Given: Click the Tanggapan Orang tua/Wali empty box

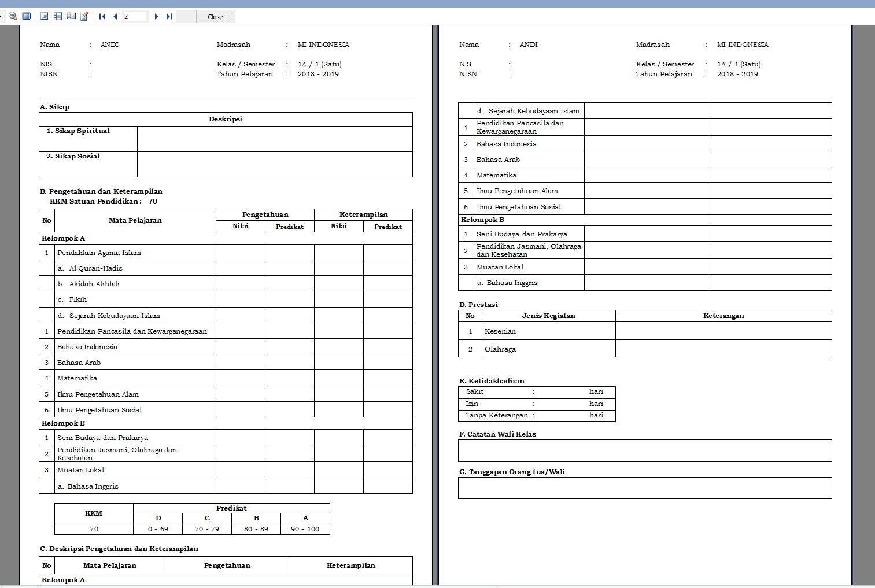Looking at the screenshot, I should point(644,488).
